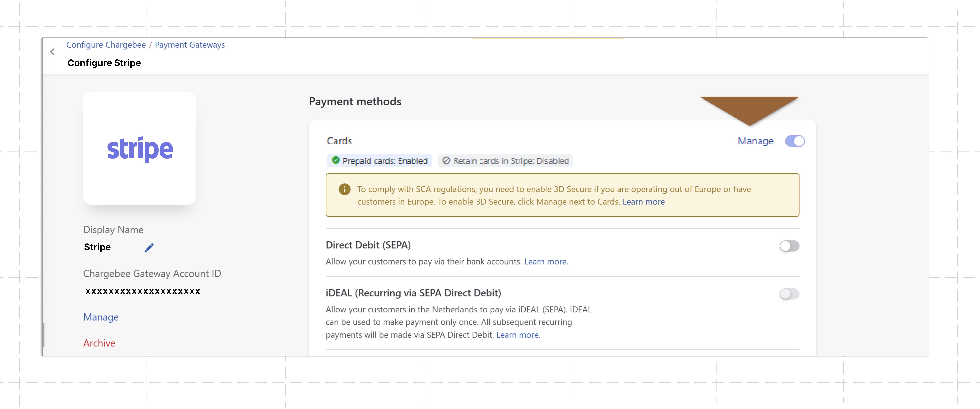Click the back arrow chevron icon
The width and height of the screenshot is (980, 409).
(53, 52)
